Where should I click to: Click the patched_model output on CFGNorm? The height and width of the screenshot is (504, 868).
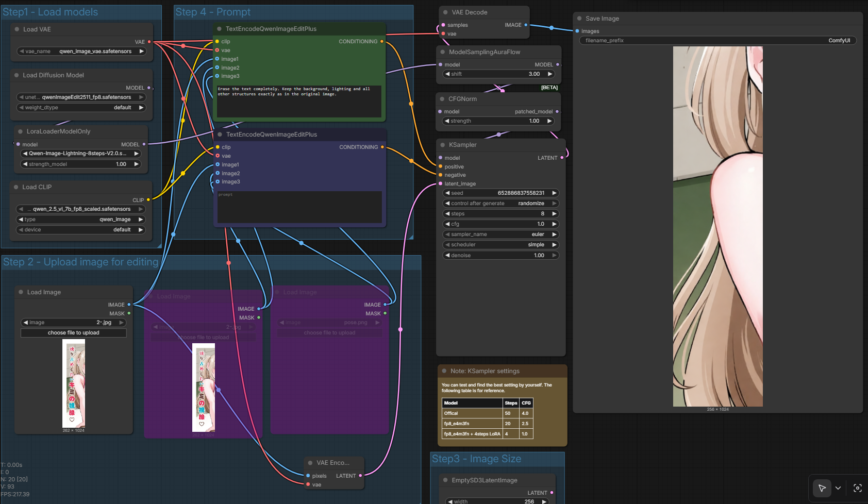(x=557, y=111)
